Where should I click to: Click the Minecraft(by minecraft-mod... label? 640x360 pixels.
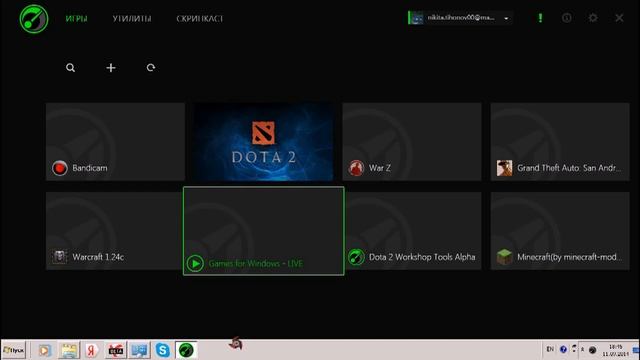[x=569, y=257]
